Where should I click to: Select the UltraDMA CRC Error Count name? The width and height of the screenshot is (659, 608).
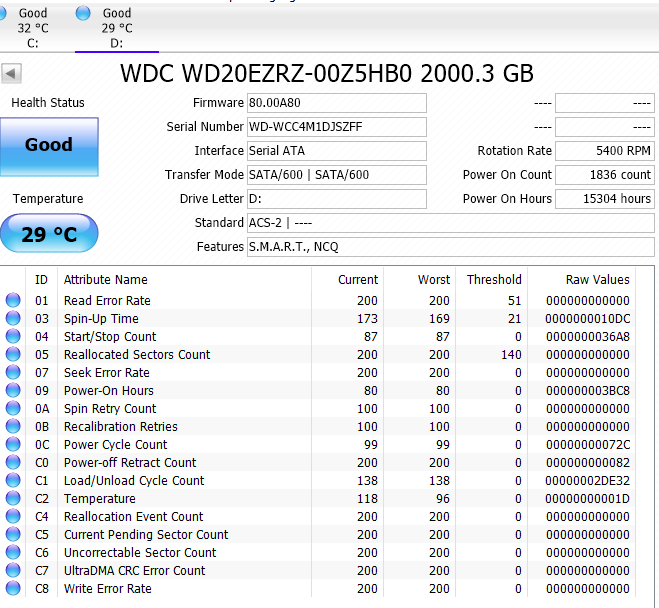pyautogui.click(x=134, y=571)
